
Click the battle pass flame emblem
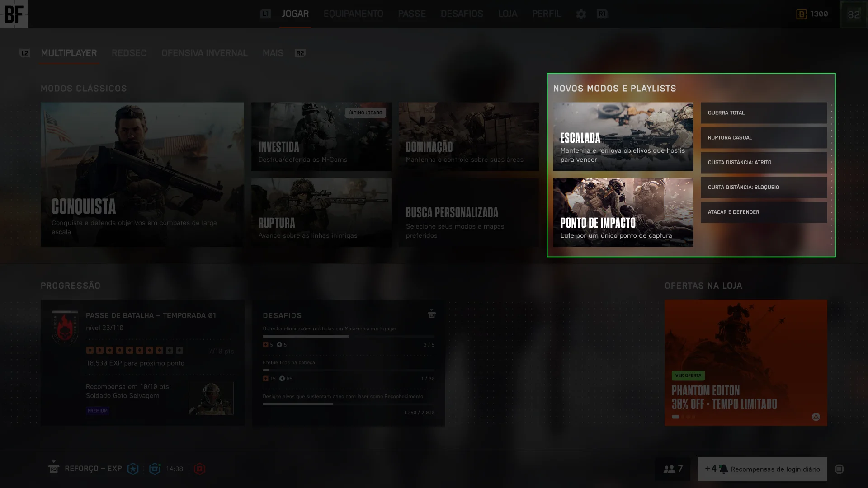tap(65, 328)
